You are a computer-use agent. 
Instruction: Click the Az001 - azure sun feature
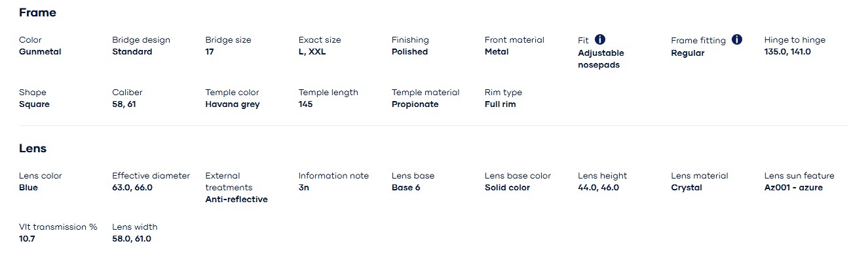pyautogui.click(x=793, y=188)
